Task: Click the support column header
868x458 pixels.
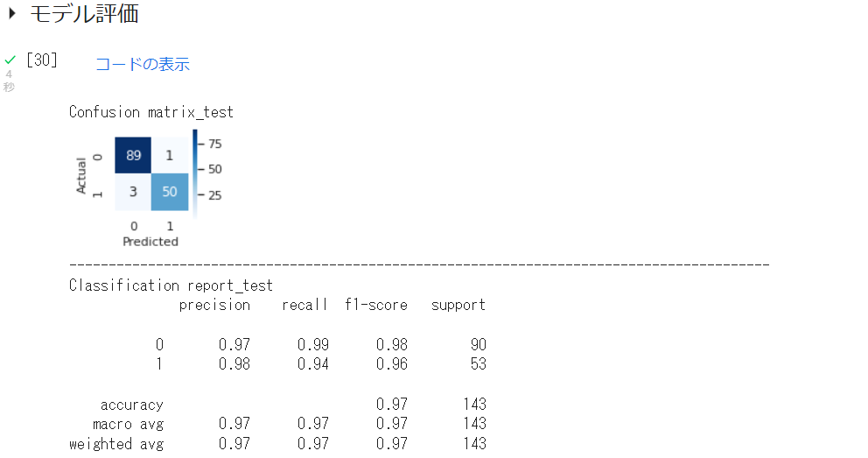Action: pyautogui.click(x=458, y=305)
